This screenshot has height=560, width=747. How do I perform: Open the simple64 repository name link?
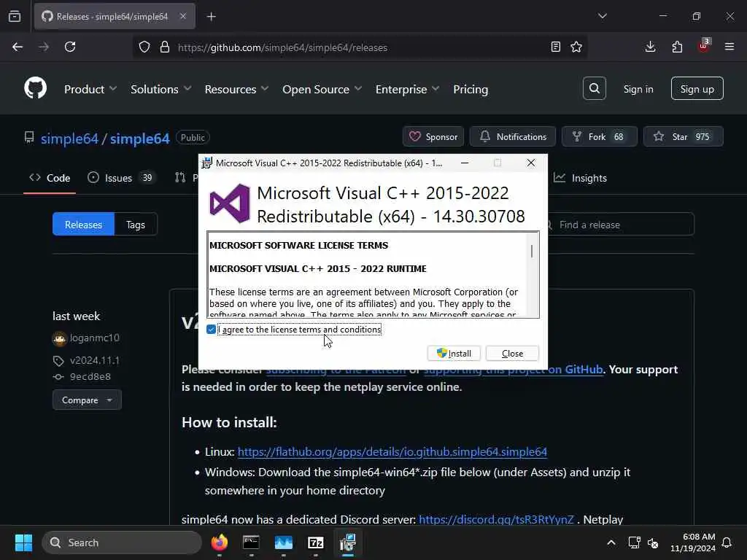139,139
